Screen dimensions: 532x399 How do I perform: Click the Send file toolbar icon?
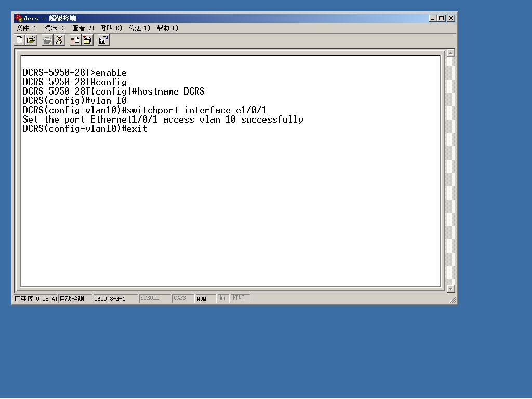tap(75, 41)
